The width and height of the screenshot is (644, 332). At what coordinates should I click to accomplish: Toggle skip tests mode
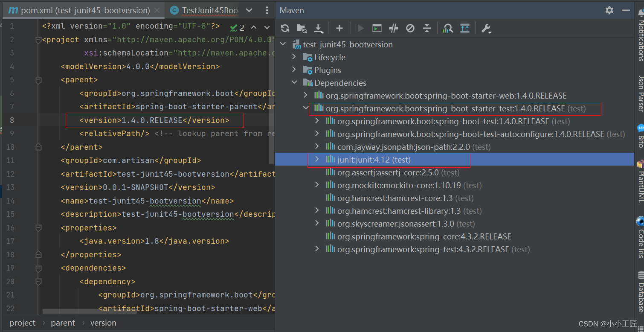410,28
